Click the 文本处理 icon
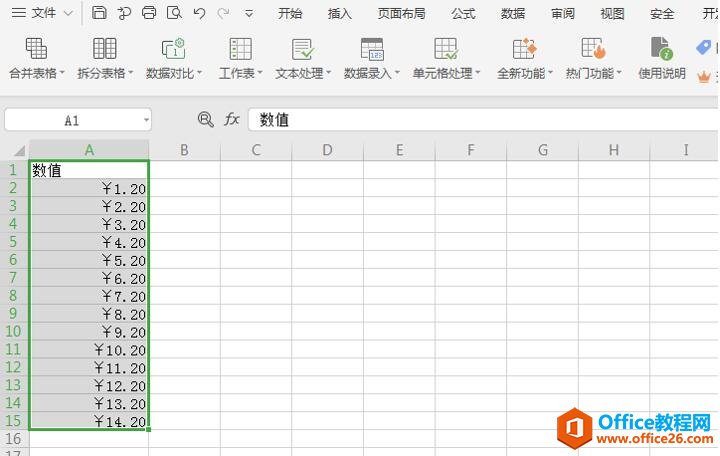 pyautogui.click(x=303, y=48)
